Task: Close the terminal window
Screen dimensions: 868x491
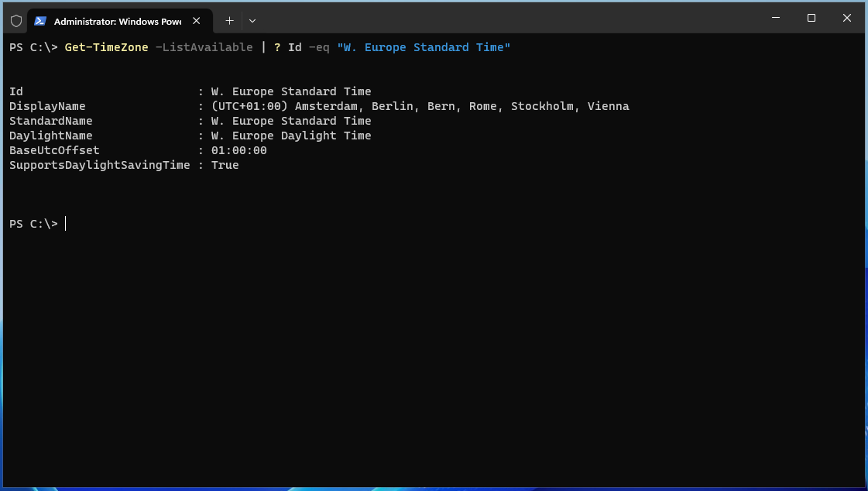Action: [x=847, y=17]
